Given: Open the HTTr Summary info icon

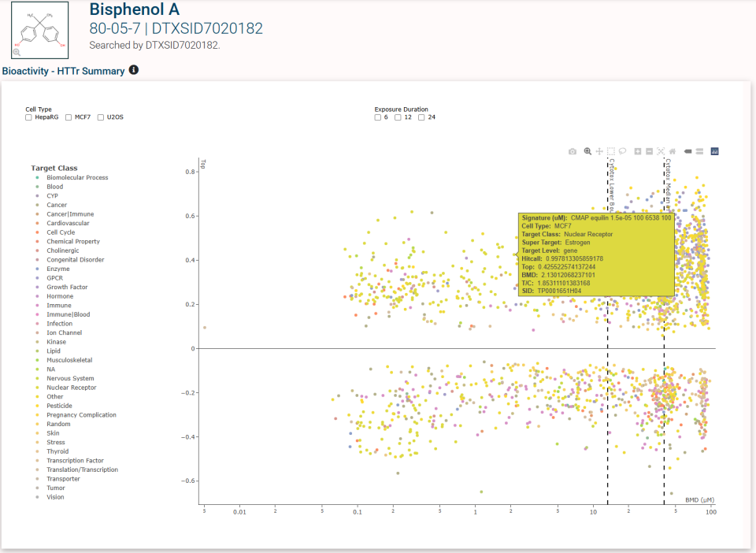Looking at the screenshot, I should click(x=134, y=70).
